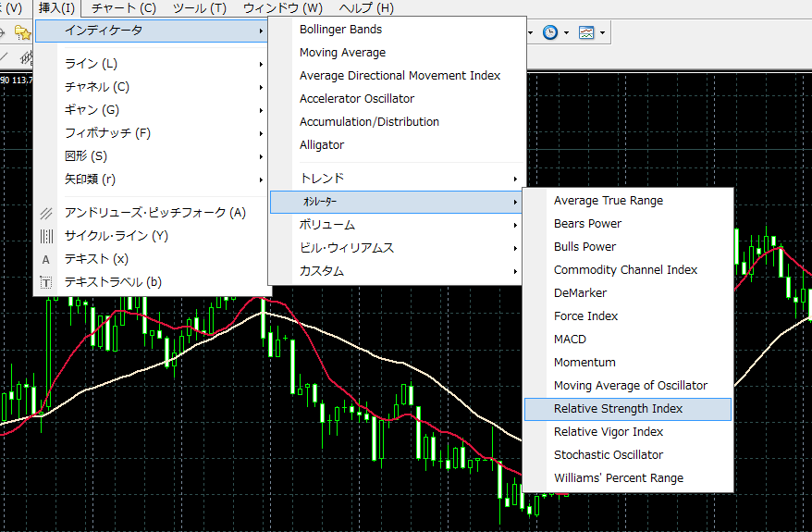This screenshot has height=532, width=812.
Task: Select the オシレーター submenu entry
Action: (397, 202)
